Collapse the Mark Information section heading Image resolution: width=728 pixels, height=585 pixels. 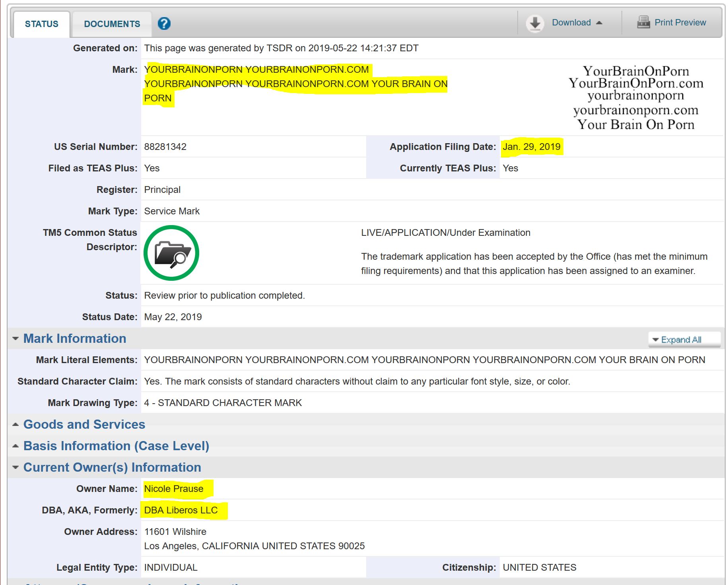(x=75, y=338)
